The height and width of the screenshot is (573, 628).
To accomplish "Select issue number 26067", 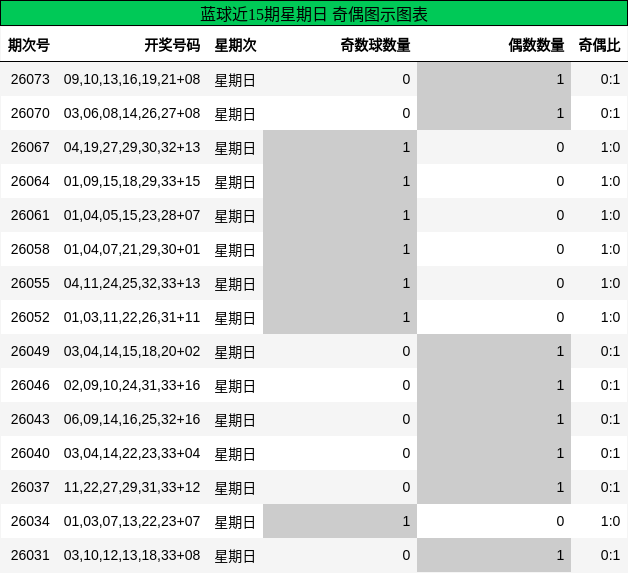I will [x=30, y=147].
